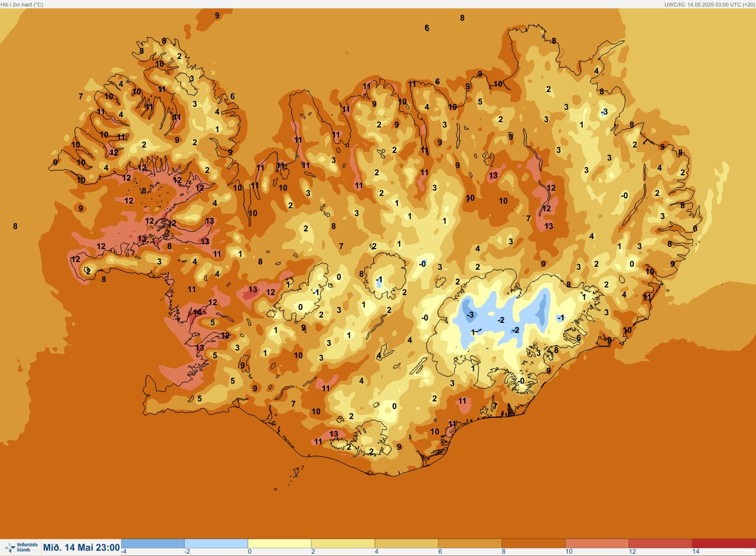This screenshot has width=756, height=556.
Task: Pick the 4 to 6 legend swatch
Action: coord(406,544)
